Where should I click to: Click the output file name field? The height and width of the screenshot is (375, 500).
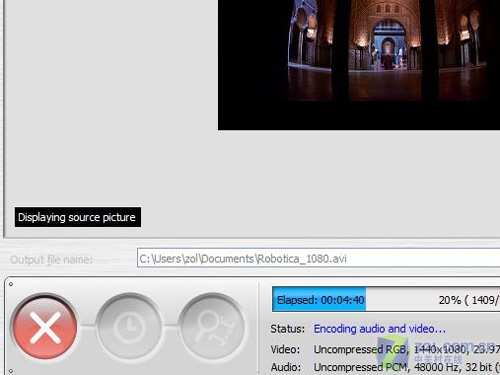click(318, 258)
